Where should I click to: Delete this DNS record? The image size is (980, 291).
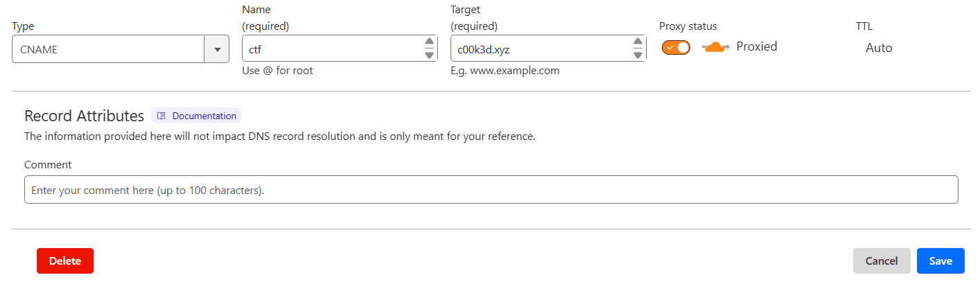click(65, 261)
